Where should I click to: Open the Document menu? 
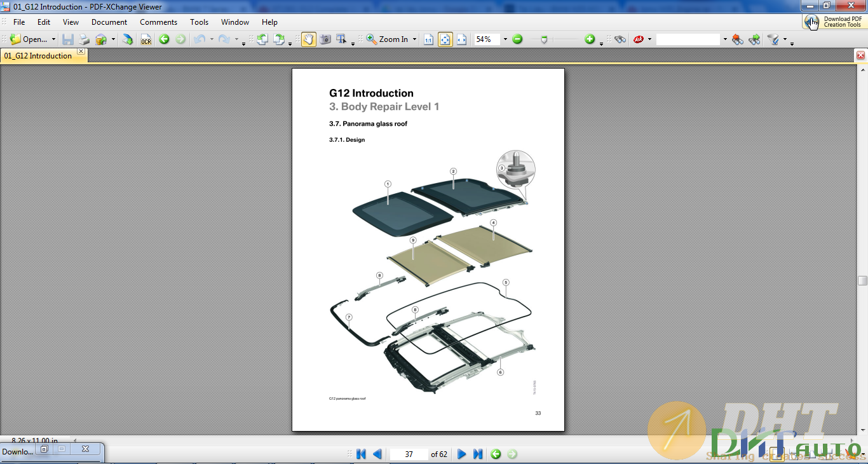coord(109,22)
